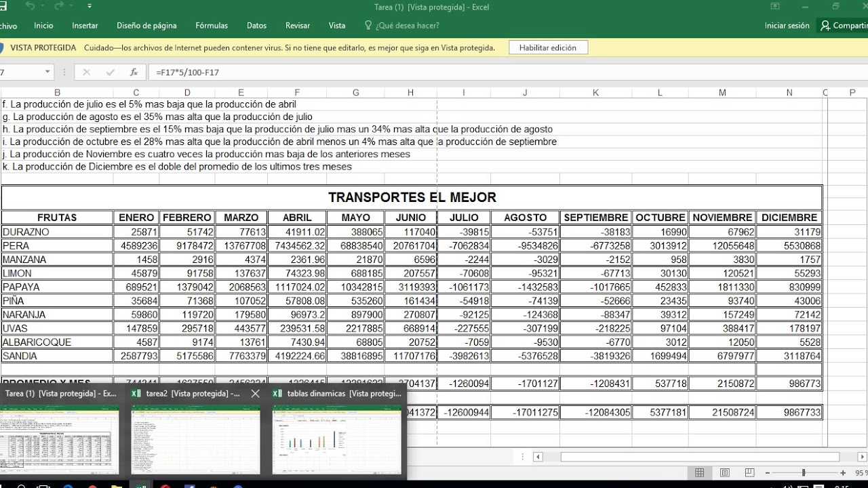
Task: Click the zoom slider handle
Action: (x=804, y=472)
